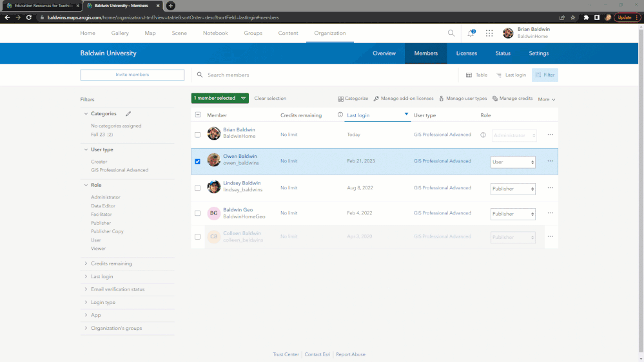
Task: Click Manage user types
Action: (x=463, y=99)
